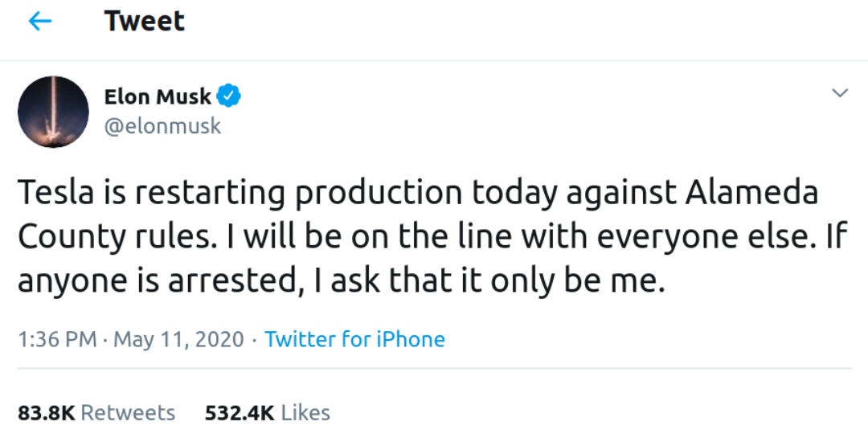Click the word Retweets label
The height and width of the screenshot is (434, 868).
[128, 413]
